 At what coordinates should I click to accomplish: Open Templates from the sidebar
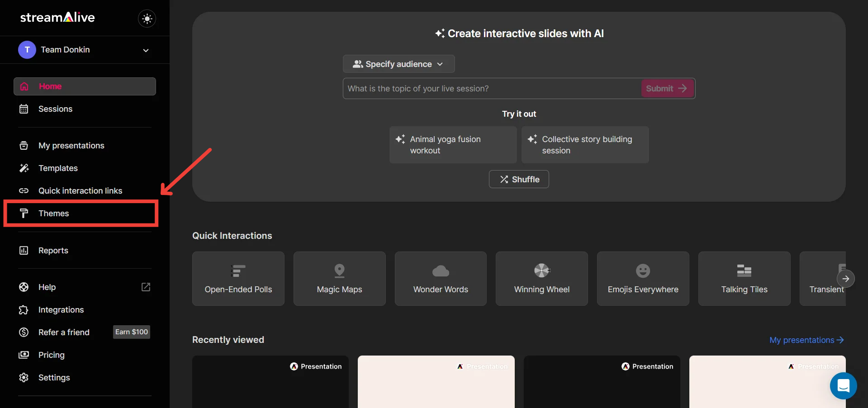click(x=58, y=168)
